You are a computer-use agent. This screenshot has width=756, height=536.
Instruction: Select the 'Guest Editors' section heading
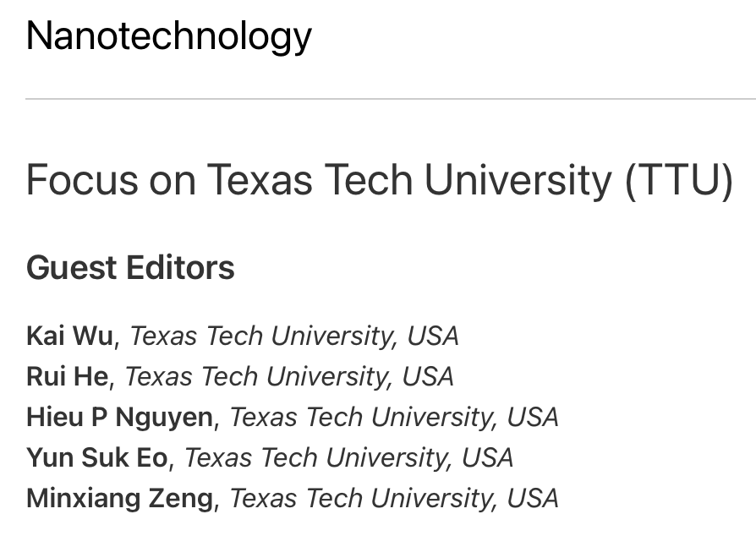tap(130, 268)
